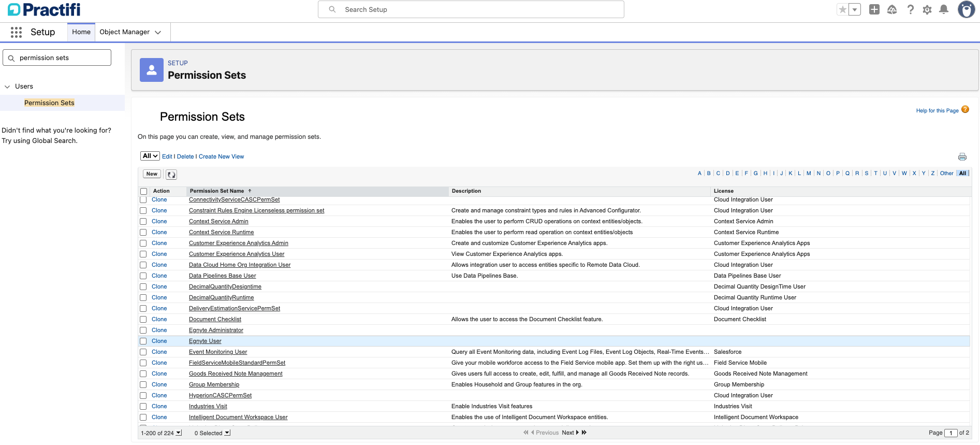
Task: Click the Edit view link
Action: pyautogui.click(x=167, y=156)
